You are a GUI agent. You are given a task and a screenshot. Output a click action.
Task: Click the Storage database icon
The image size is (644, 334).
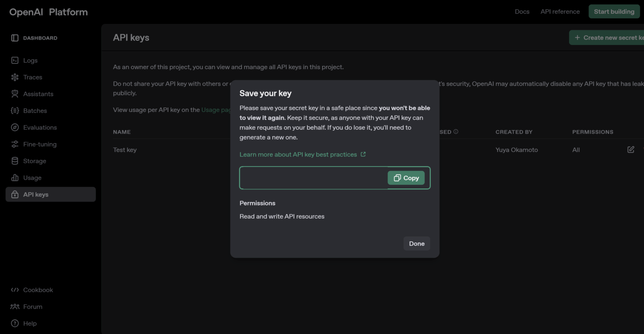(x=15, y=161)
